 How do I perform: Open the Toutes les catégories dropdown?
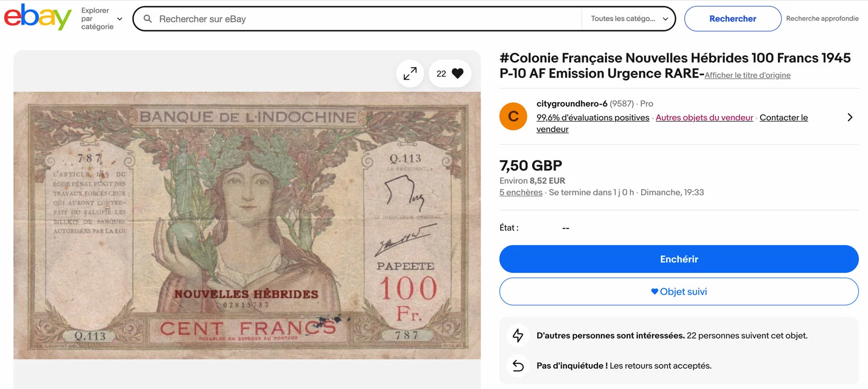629,18
